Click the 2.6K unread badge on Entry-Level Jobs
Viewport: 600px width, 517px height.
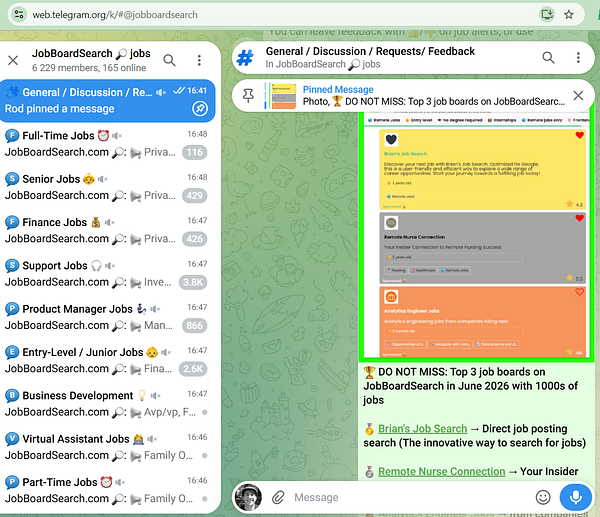click(x=193, y=369)
